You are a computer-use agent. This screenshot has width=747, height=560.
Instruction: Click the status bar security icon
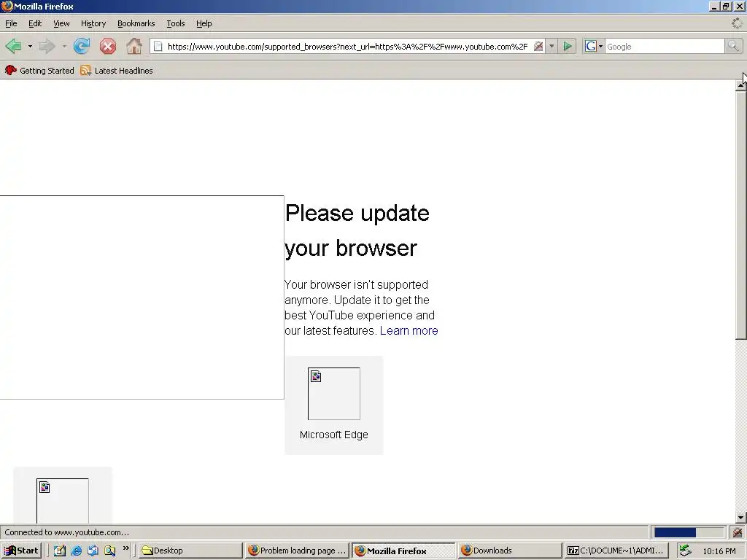pos(738,532)
